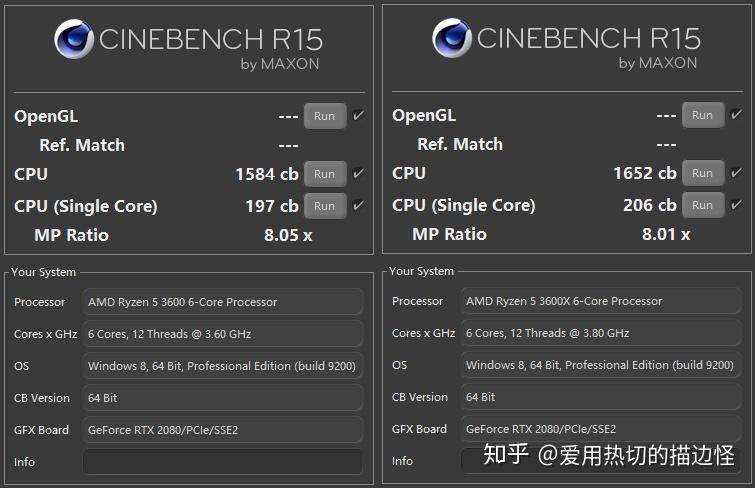Click '8.01 x' MP Ratio value

(x=666, y=234)
